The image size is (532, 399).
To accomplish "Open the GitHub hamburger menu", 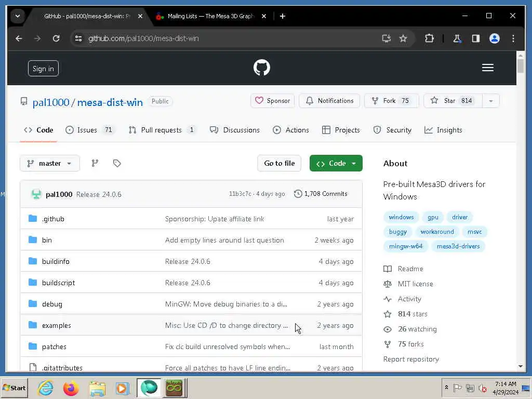I will click(487, 68).
